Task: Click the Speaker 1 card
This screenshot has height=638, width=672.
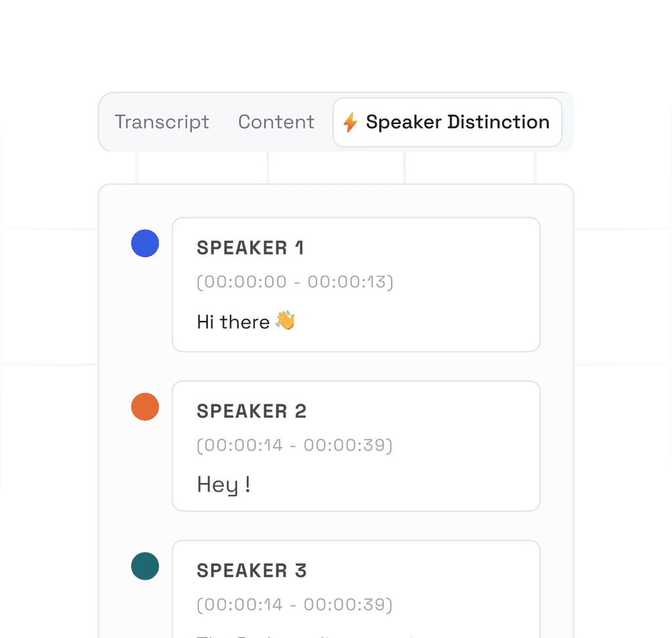Action: (356, 284)
